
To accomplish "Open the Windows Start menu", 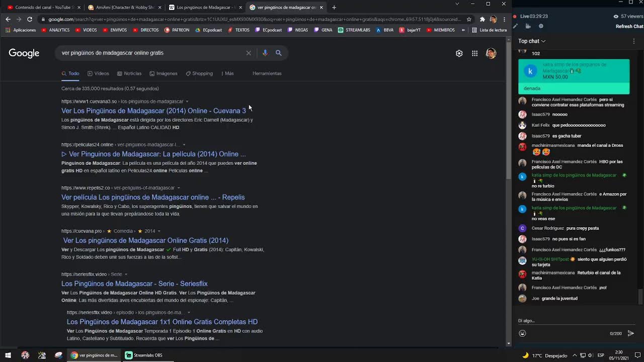I will [x=8, y=355].
